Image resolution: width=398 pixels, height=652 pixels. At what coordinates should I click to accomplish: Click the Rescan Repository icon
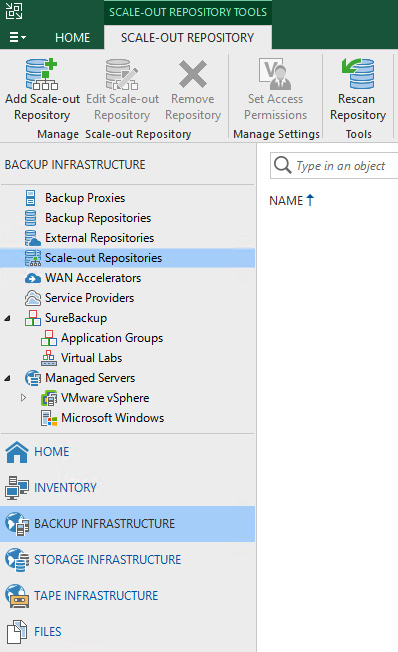click(x=358, y=74)
